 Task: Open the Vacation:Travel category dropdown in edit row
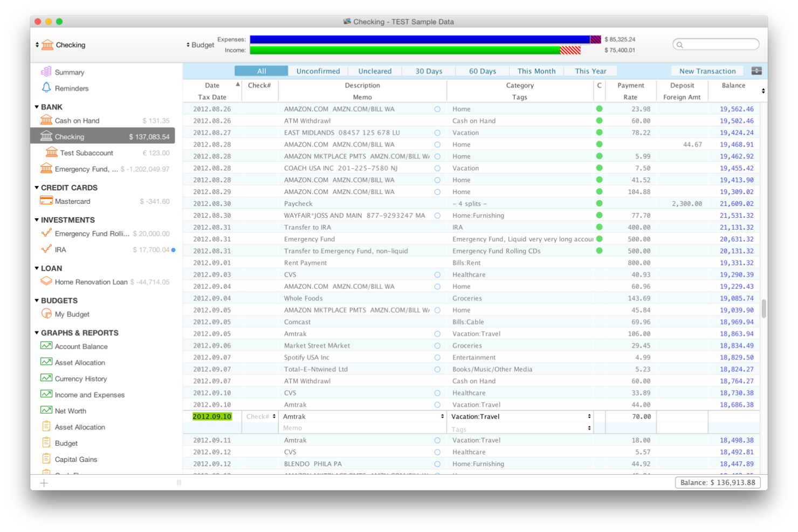589,416
